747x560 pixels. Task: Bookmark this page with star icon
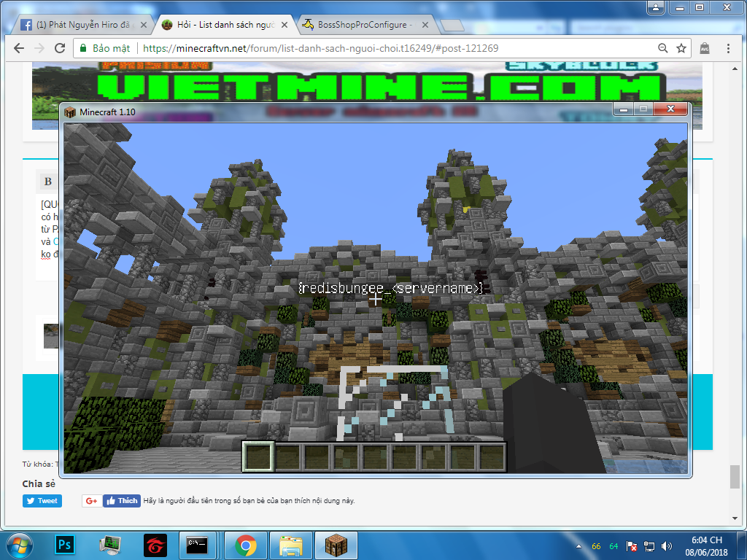681,48
